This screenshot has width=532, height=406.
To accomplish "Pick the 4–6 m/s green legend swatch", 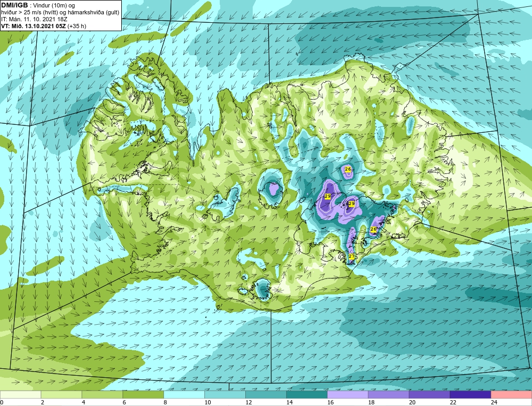I will pos(102,394).
